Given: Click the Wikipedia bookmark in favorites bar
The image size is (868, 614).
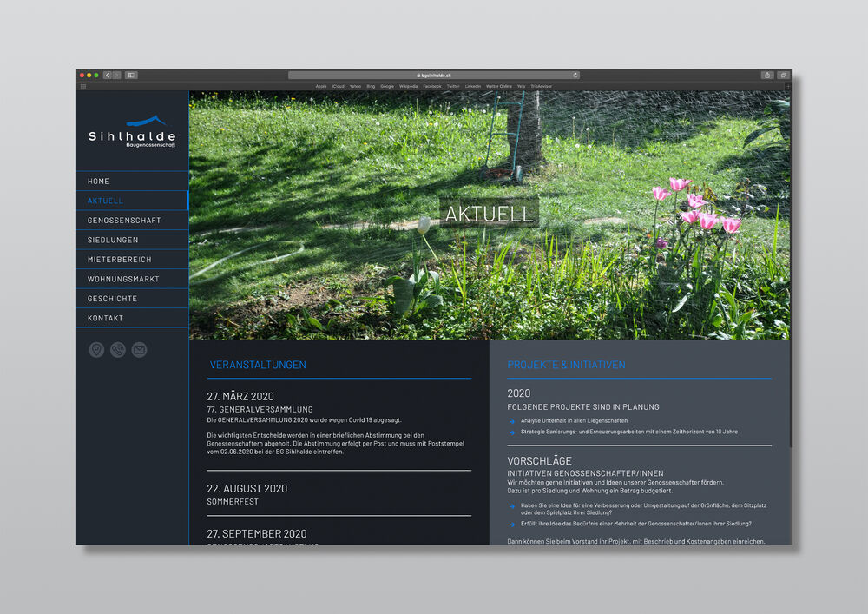Looking at the screenshot, I should point(408,86).
